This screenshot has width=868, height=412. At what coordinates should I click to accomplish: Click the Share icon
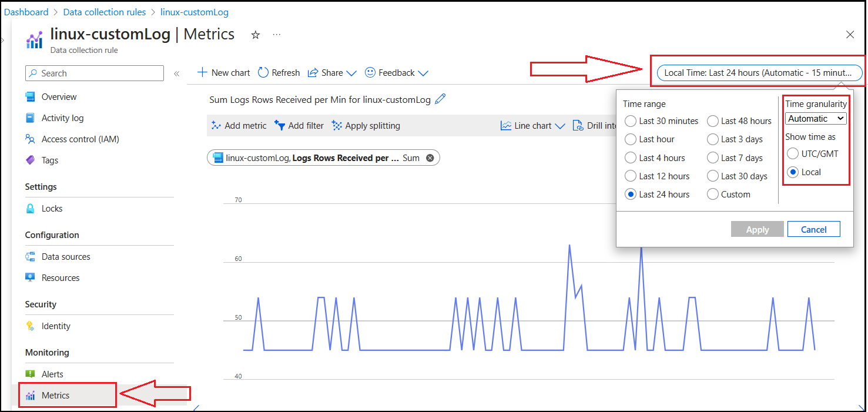pos(313,72)
